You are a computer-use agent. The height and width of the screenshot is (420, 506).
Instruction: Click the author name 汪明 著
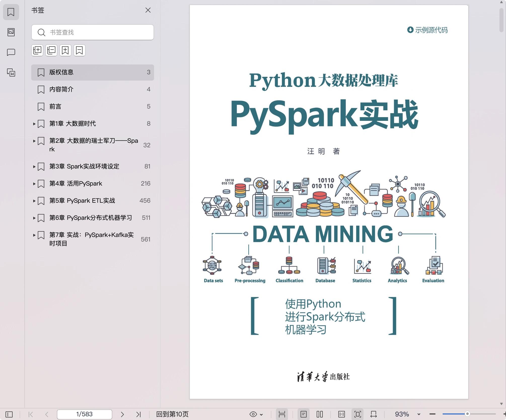point(323,151)
